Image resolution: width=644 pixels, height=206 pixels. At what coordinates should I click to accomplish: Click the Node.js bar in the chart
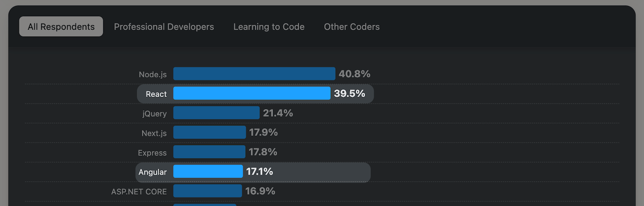(x=254, y=74)
